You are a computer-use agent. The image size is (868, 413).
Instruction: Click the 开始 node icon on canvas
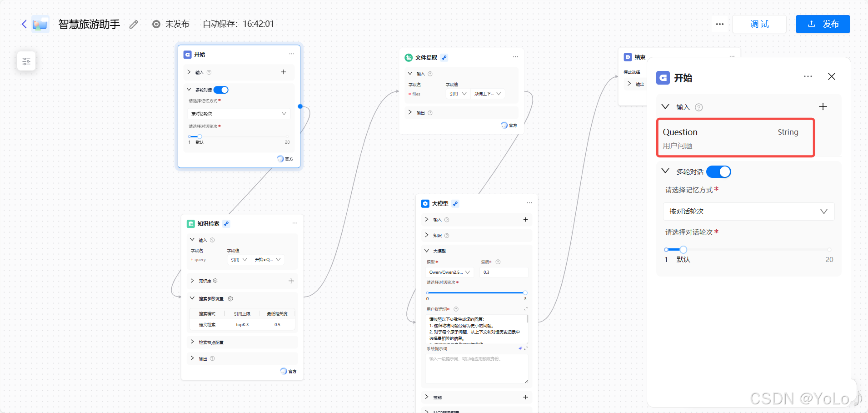(x=187, y=54)
